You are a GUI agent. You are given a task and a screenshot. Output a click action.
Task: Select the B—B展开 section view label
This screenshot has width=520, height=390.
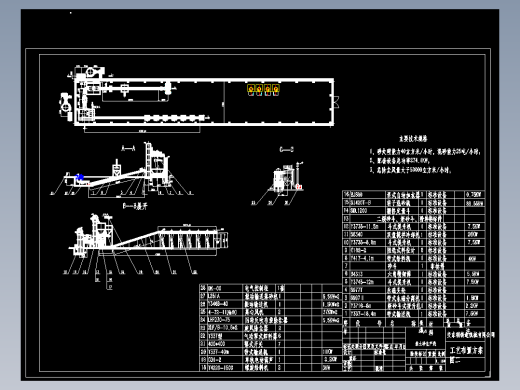[x=135, y=206]
